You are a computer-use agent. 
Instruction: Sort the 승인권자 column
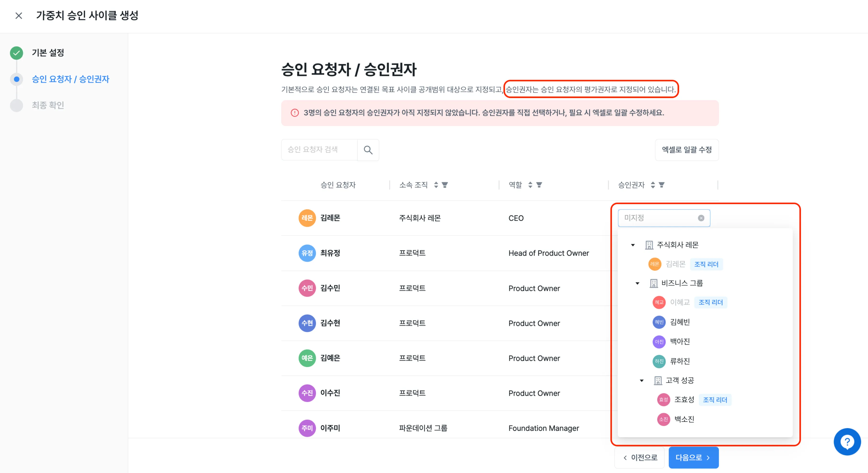pos(653,185)
